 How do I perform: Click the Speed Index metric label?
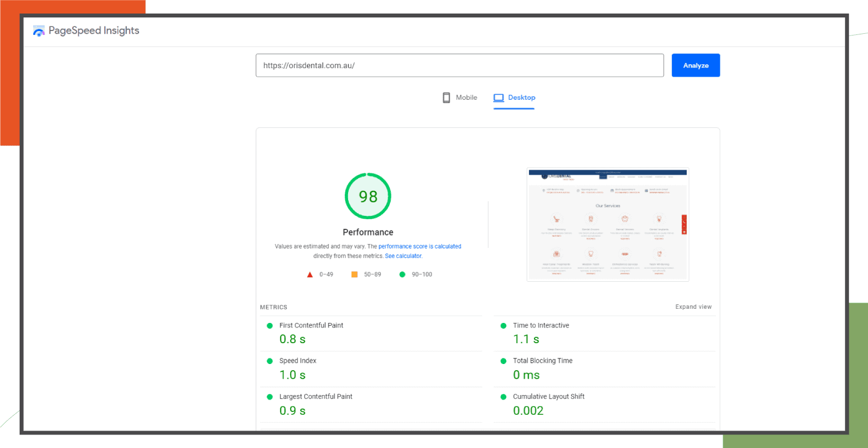[x=298, y=361]
